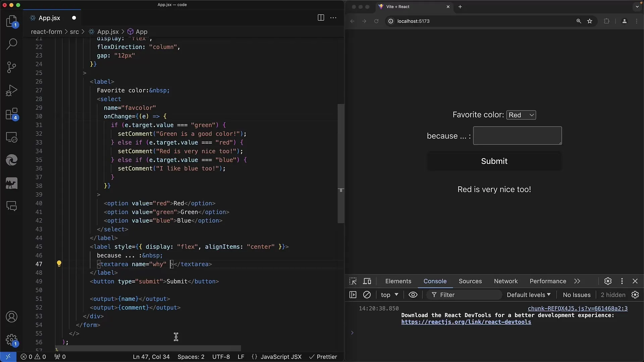Activate the DevTools inspect element tool
This screenshot has width=644, height=362.
tap(353, 281)
